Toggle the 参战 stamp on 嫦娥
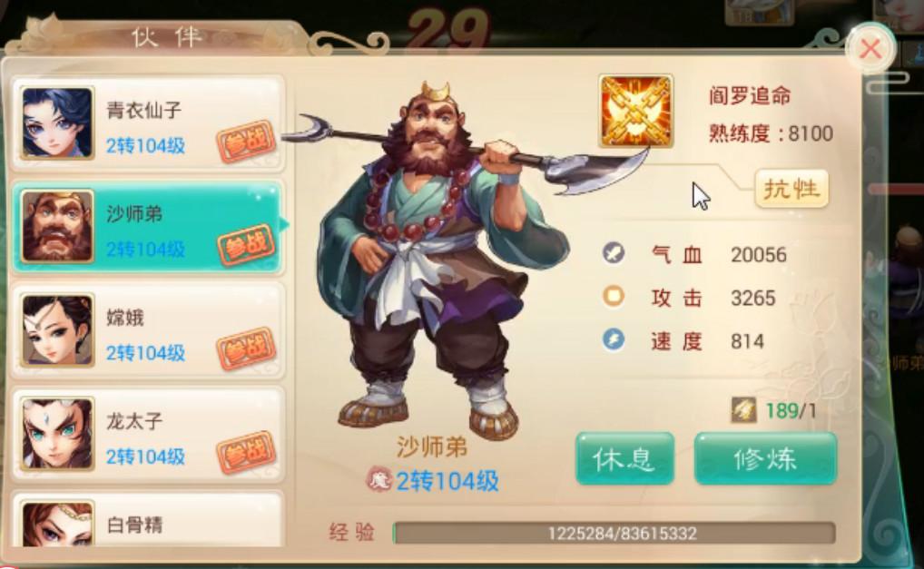 tap(246, 348)
